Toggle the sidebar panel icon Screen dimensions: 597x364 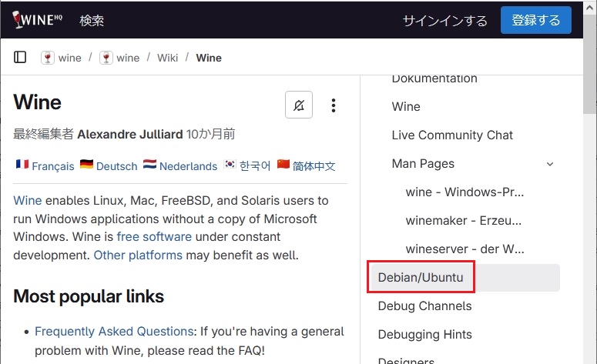(21, 58)
